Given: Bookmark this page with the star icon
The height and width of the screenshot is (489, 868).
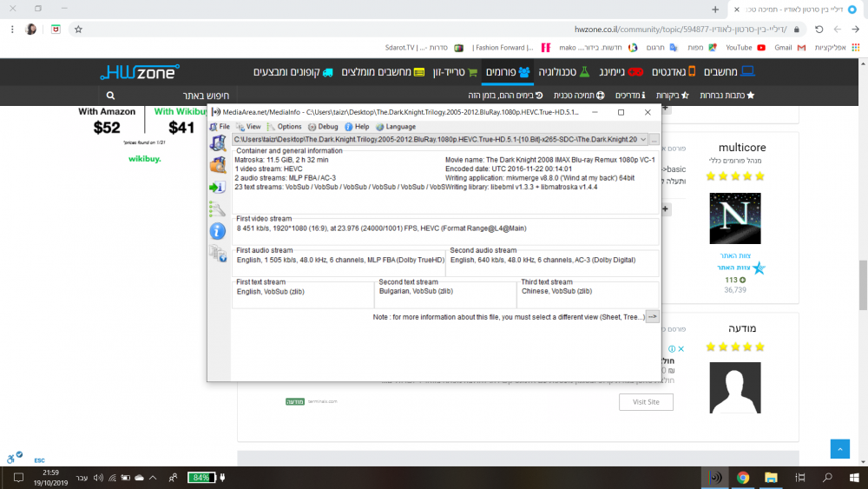Looking at the screenshot, I should (79, 30).
